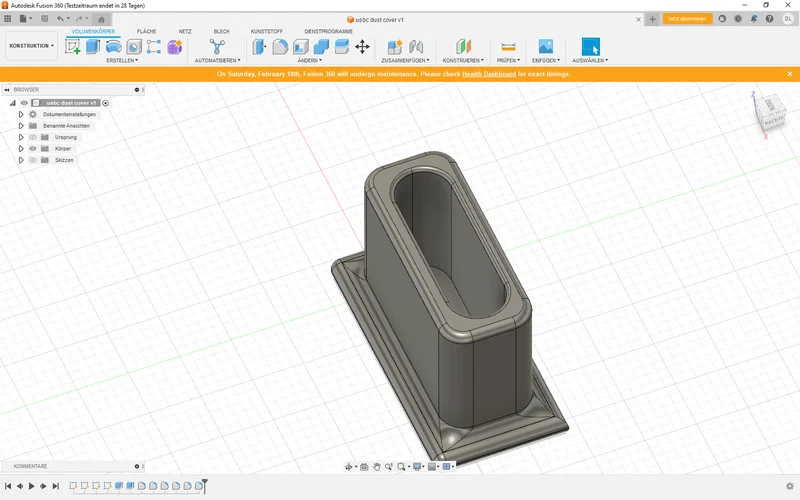800x500 pixels.
Task: Dismiss the orange maintenance banner
Action: [790, 74]
